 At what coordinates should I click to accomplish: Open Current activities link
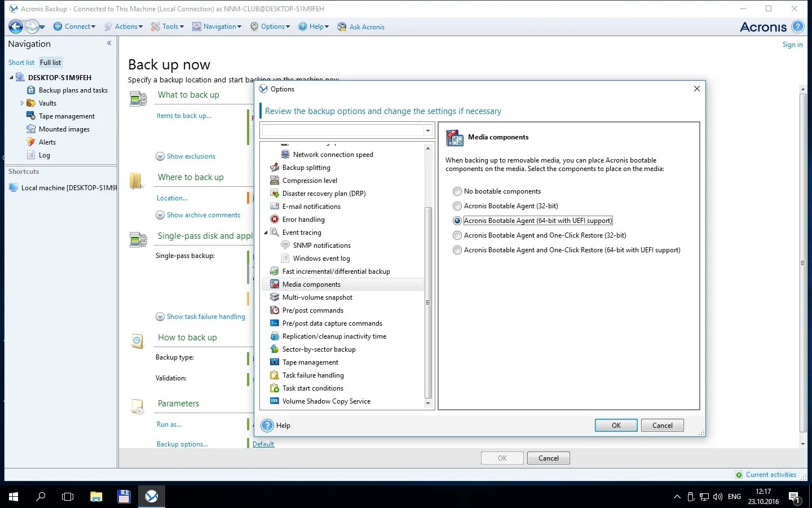coord(771,475)
